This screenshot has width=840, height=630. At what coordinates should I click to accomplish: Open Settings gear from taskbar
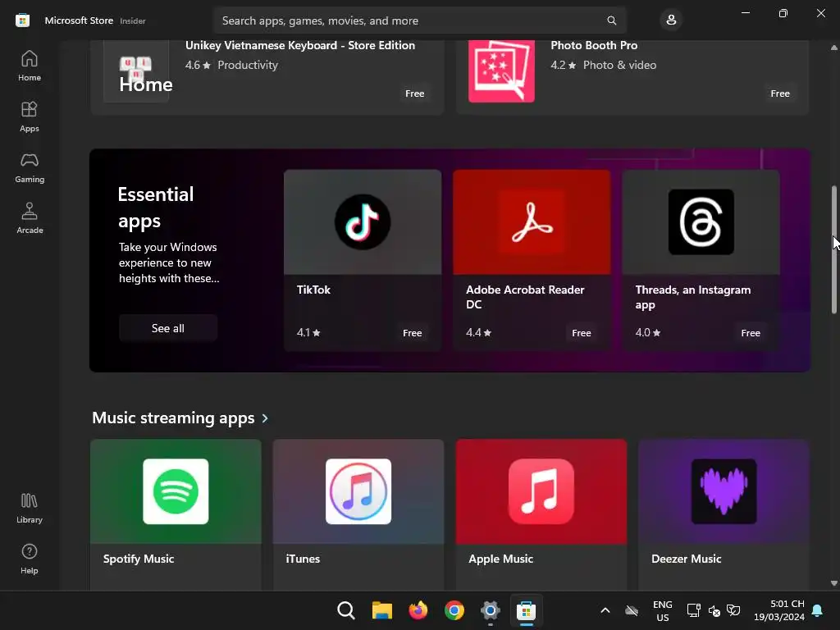(491, 610)
